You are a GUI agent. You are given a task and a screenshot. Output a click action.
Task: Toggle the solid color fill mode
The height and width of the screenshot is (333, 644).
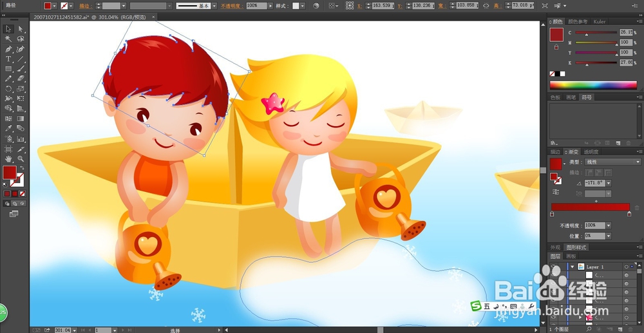[7, 193]
